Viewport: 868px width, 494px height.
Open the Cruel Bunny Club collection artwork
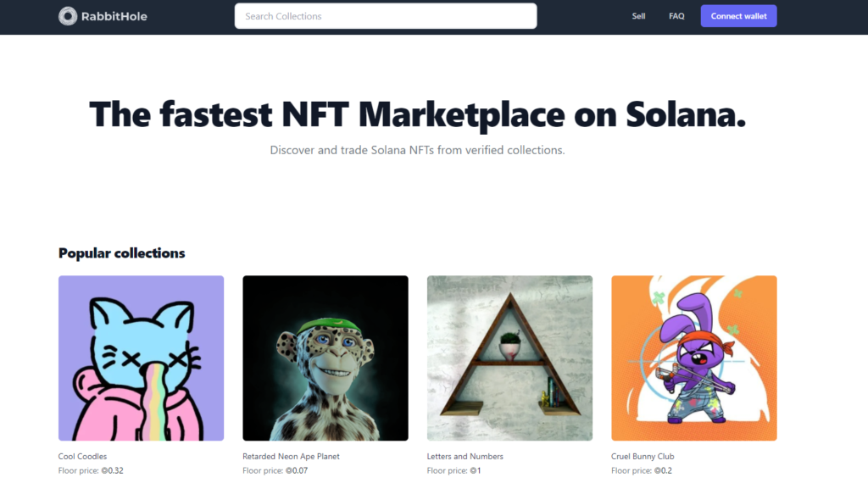coord(693,358)
